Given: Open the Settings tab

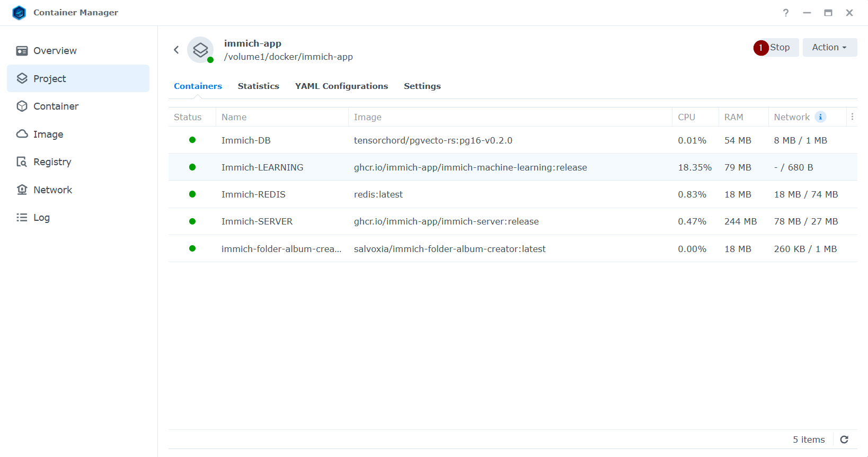Looking at the screenshot, I should click(422, 86).
